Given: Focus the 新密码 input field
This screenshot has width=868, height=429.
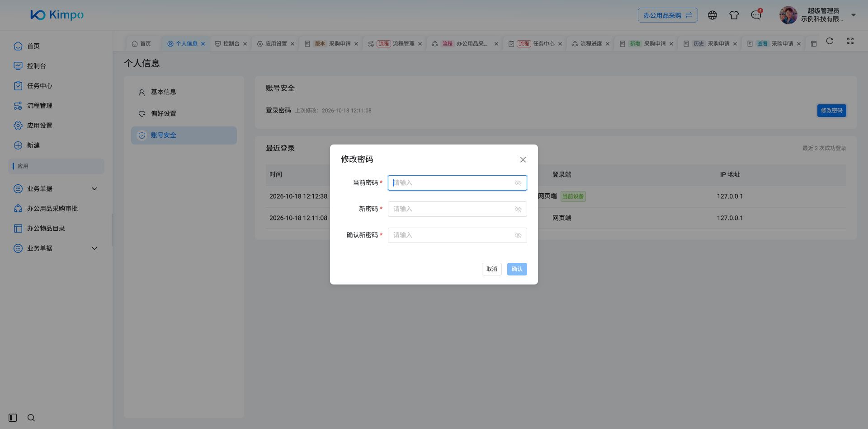Looking at the screenshot, I should (x=457, y=209).
